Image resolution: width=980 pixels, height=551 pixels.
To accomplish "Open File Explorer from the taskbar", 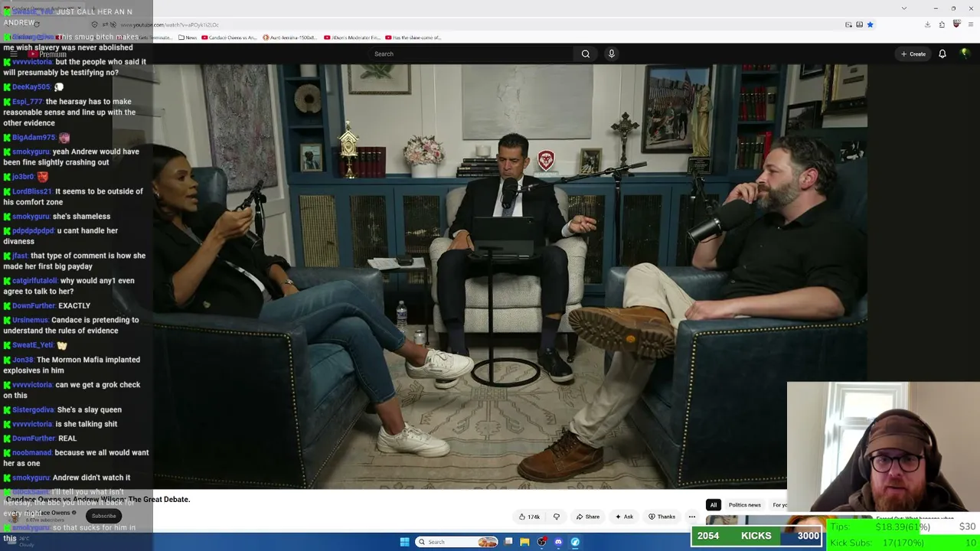I will [524, 542].
